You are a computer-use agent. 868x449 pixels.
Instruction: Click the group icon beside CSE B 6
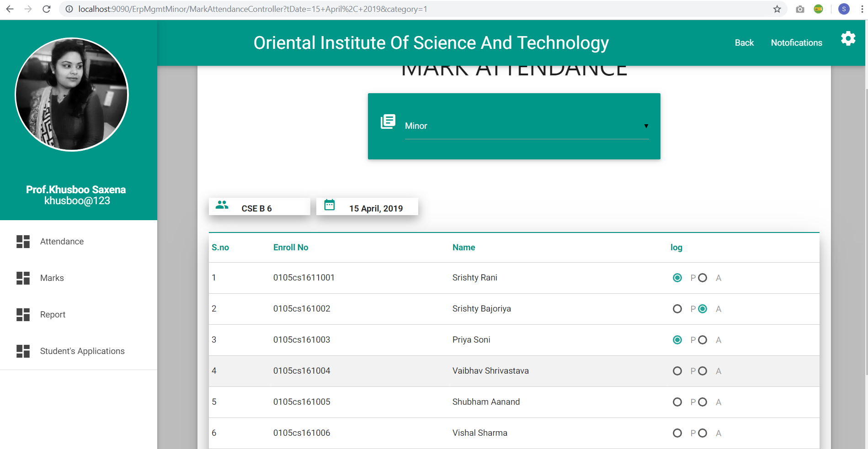coord(222,205)
